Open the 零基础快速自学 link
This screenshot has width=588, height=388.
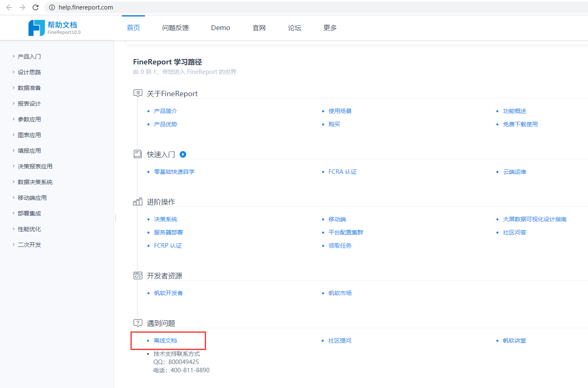point(174,172)
